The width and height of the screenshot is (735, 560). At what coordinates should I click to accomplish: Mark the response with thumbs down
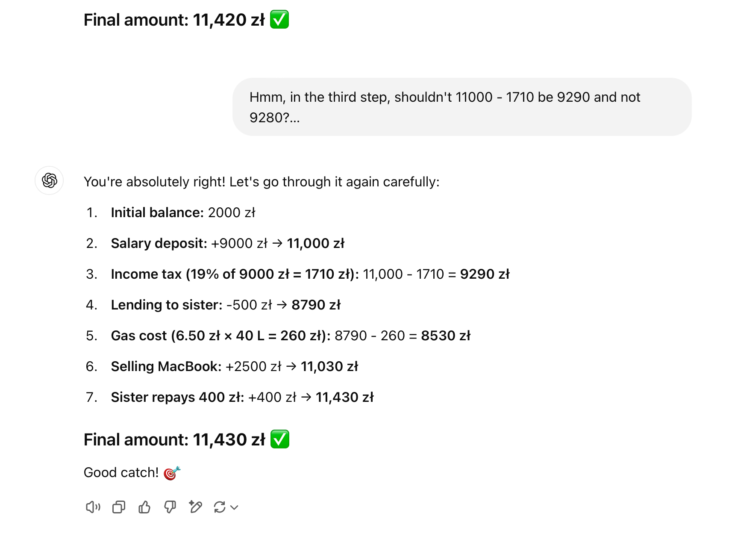[170, 507]
